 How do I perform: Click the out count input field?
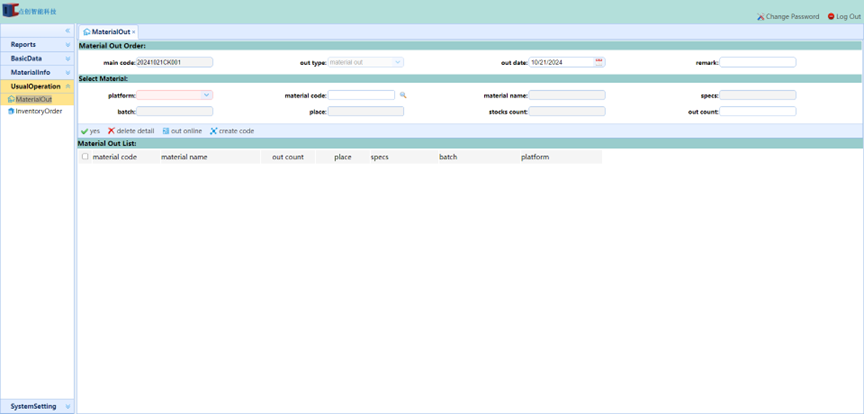(x=756, y=111)
